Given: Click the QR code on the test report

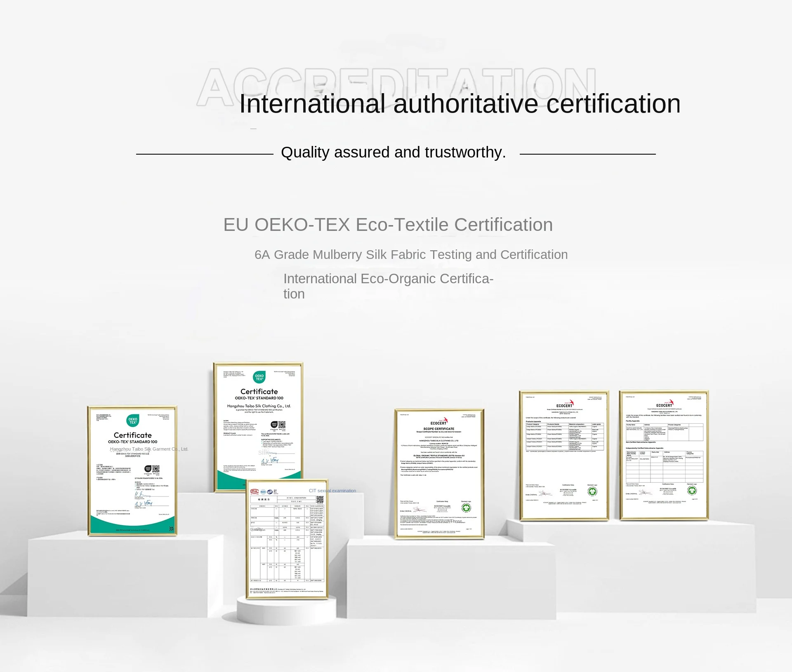Looking at the screenshot, I should [320, 499].
